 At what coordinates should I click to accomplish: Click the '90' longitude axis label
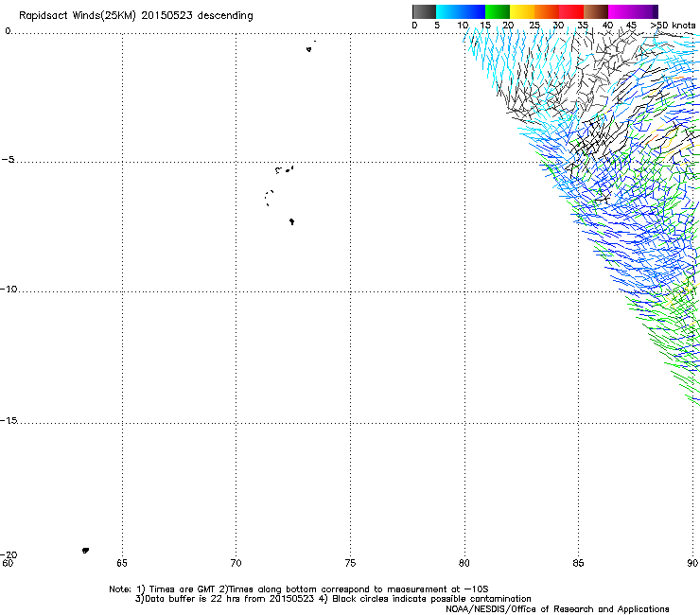(x=692, y=563)
